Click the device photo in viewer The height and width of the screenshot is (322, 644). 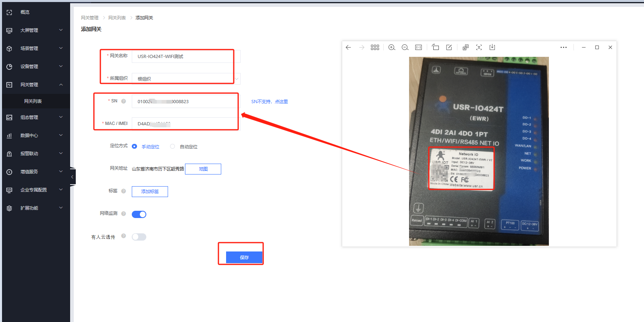pyautogui.click(x=479, y=151)
